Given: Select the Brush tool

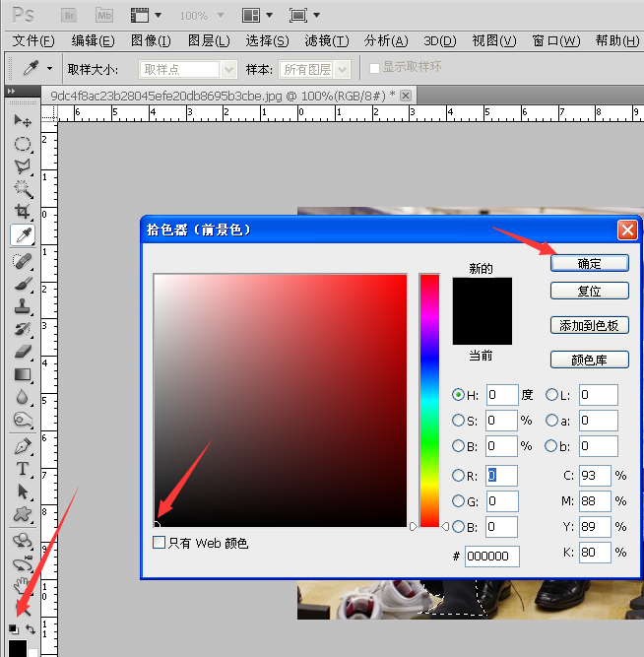Looking at the screenshot, I should (23, 284).
